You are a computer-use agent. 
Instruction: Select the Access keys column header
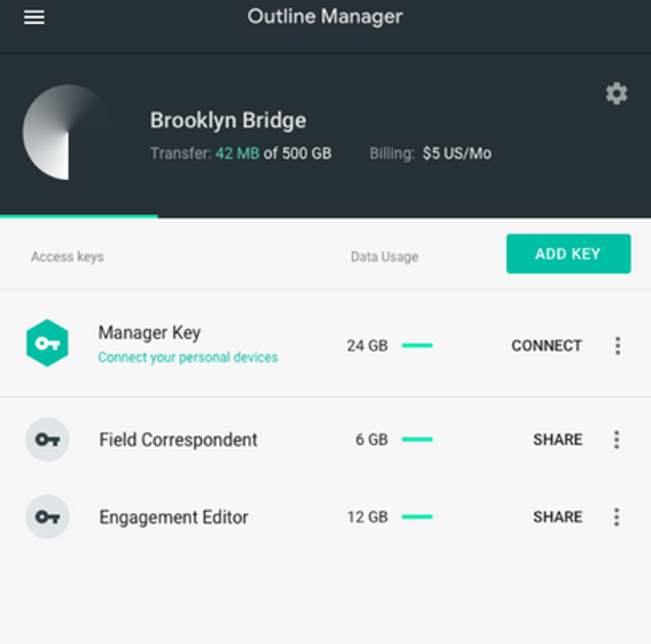pos(67,256)
